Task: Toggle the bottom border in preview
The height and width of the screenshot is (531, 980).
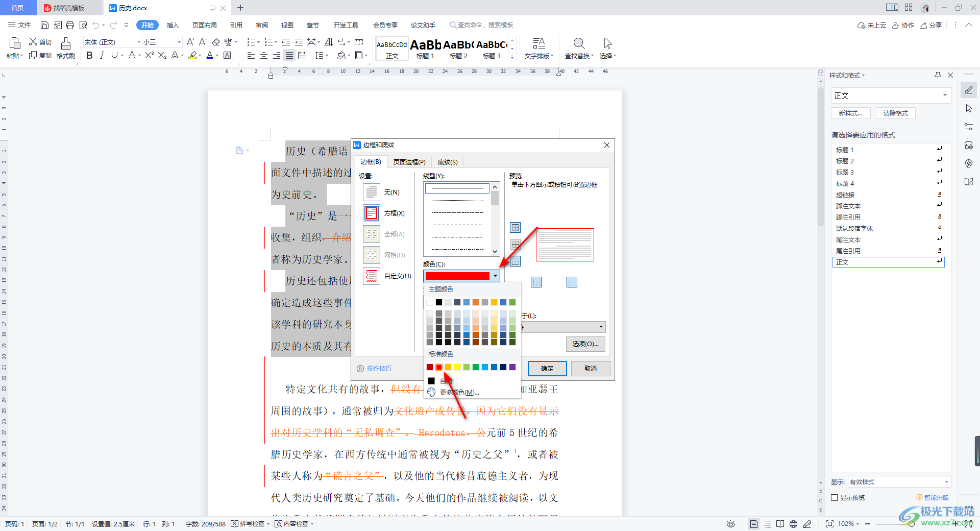Action: (516, 261)
